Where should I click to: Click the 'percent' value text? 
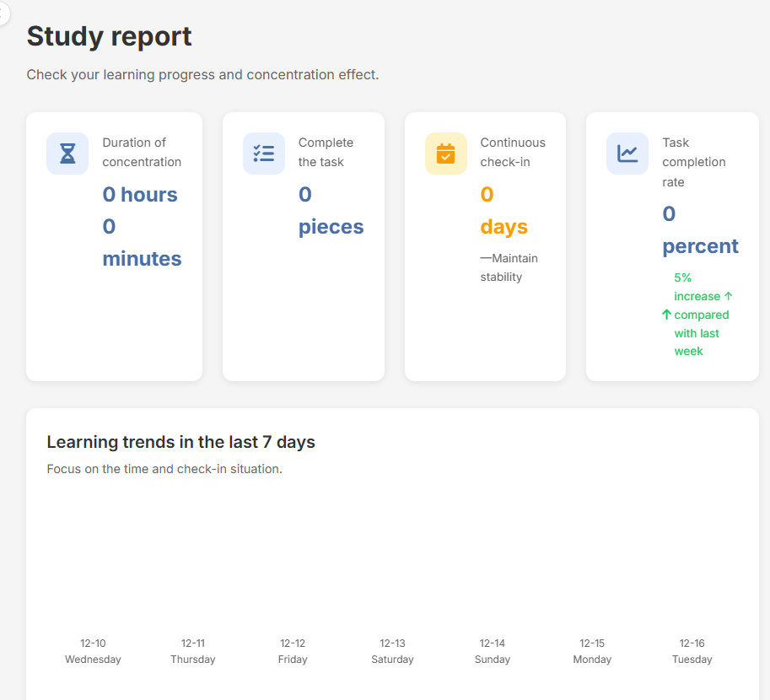pos(700,246)
